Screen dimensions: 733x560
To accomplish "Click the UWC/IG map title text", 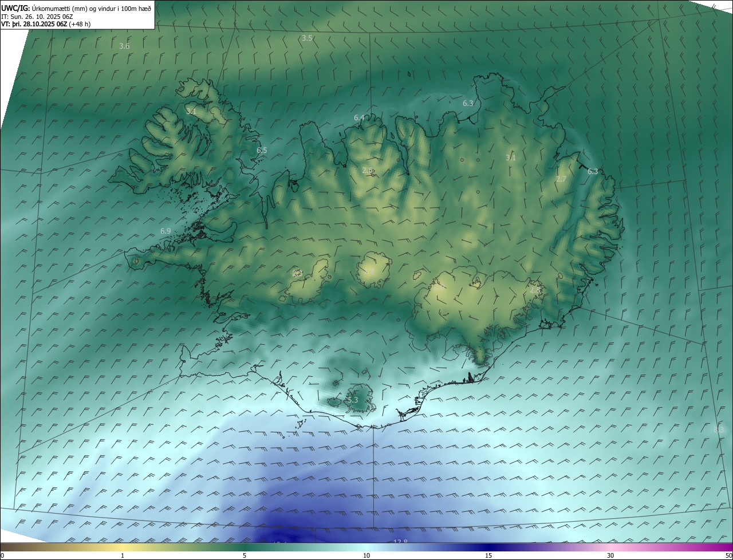I will (x=15, y=8).
